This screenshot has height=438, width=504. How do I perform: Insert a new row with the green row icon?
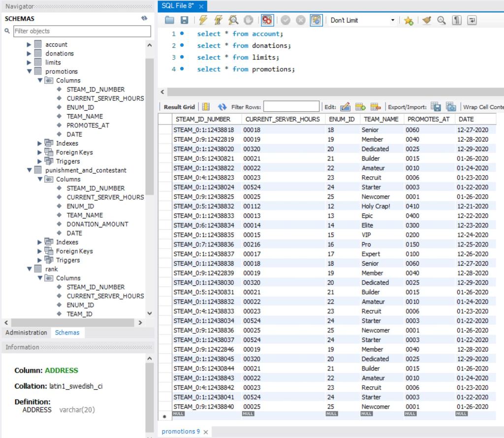(x=361, y=106)
